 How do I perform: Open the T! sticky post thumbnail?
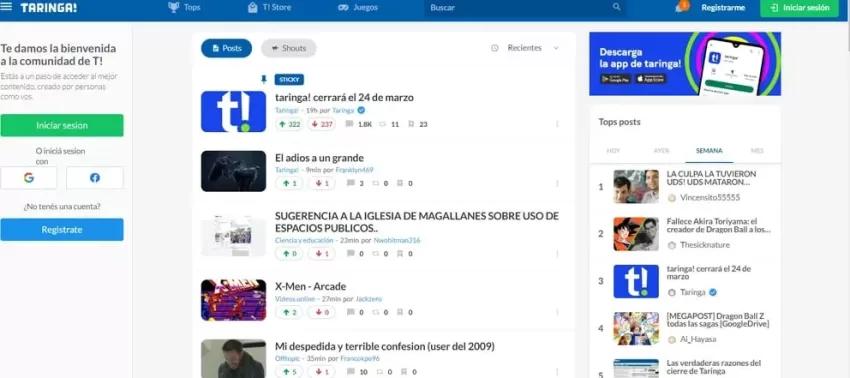pos(234,112)
